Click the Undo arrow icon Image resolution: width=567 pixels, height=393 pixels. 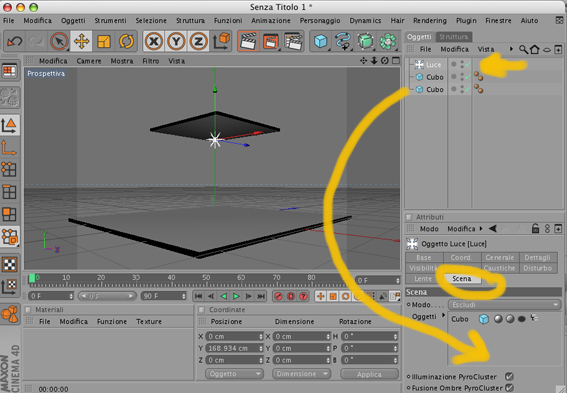tap(15, 41)
